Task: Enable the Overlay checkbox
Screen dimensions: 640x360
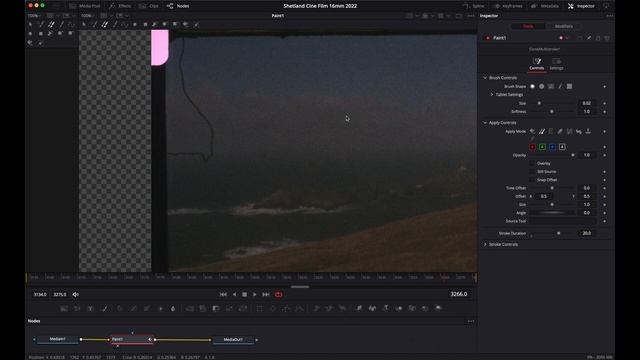Action: click(x=532, y=163)
